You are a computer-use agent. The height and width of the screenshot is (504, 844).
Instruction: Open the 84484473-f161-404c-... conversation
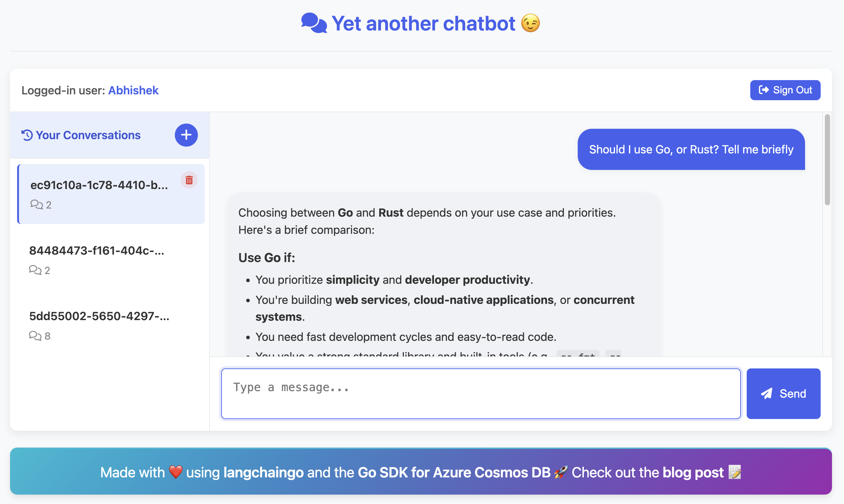point(111,259)
